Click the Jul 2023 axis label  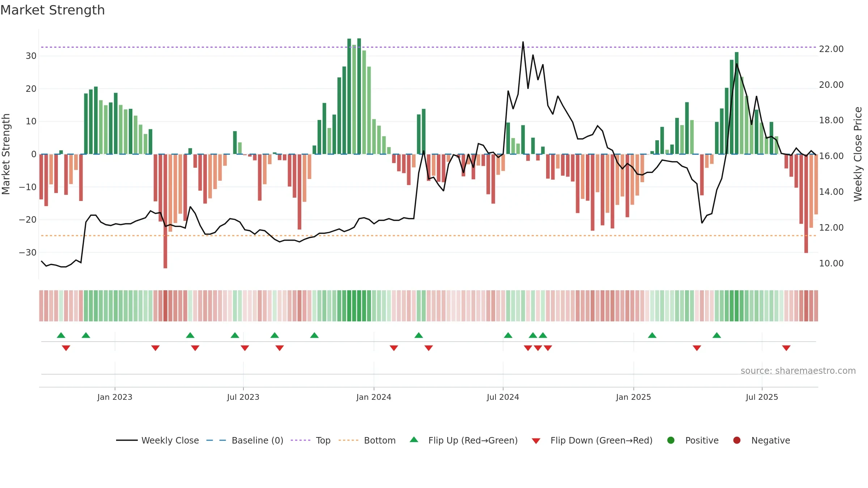tap(243, 397)
